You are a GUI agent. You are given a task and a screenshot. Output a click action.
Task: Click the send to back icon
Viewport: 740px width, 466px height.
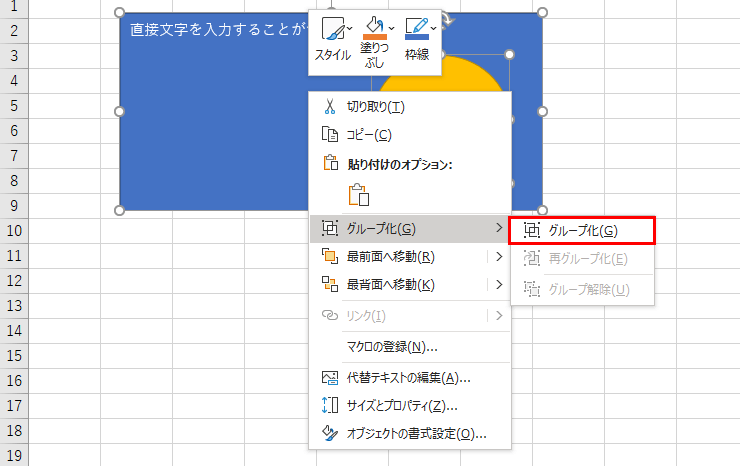(x=329, y=284)
